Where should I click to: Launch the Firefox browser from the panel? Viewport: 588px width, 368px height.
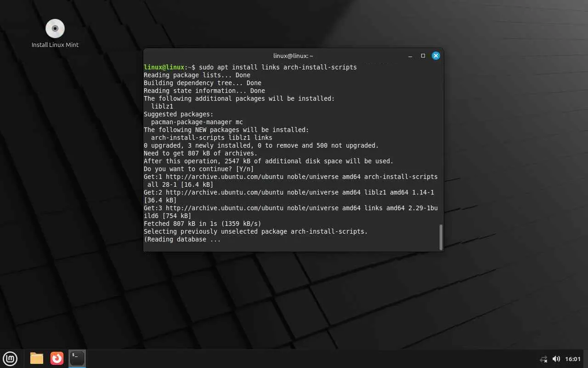click(x=57, y=358)
